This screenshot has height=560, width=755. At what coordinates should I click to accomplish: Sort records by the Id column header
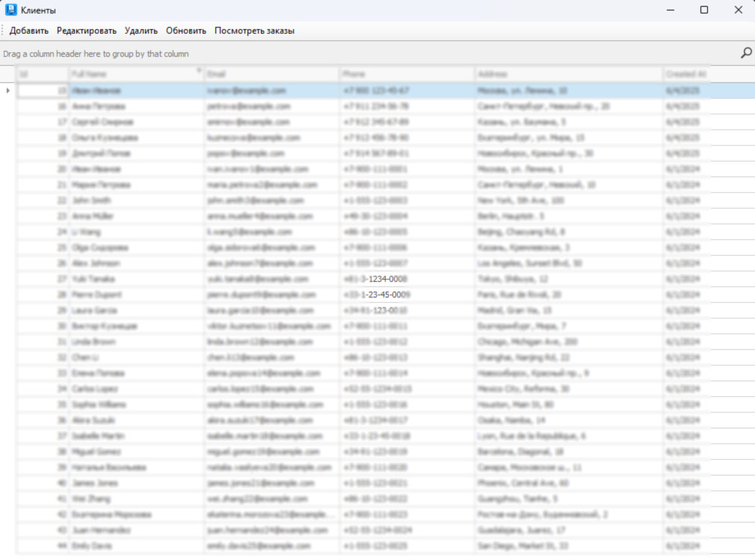pos(41,73)
